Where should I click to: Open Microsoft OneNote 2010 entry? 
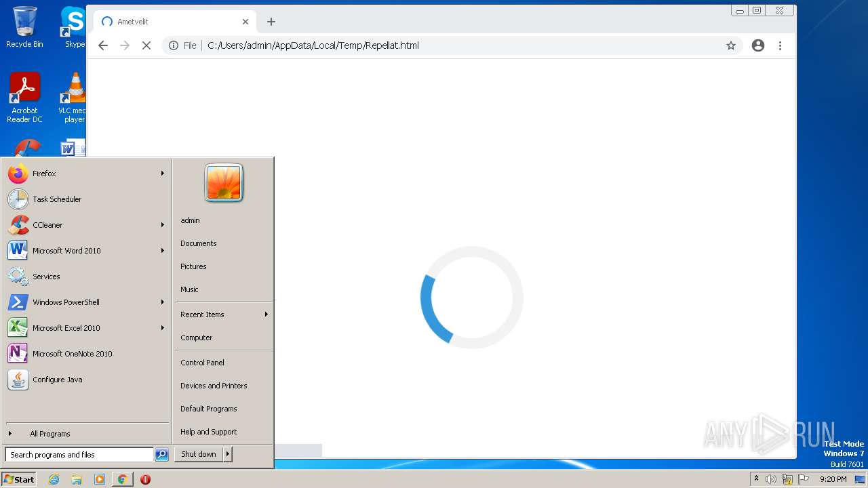[x=86, y=354]
